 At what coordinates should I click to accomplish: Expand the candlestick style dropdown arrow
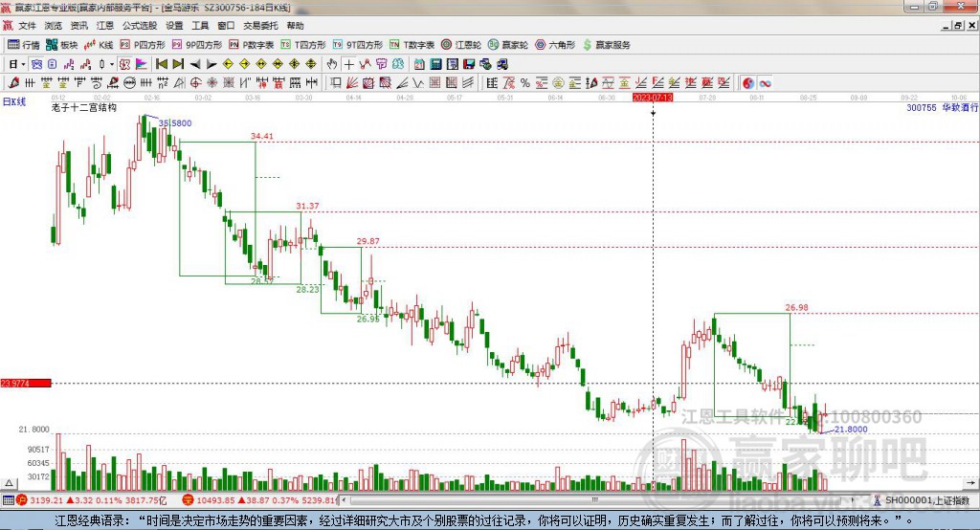click(x=112, y=64)
